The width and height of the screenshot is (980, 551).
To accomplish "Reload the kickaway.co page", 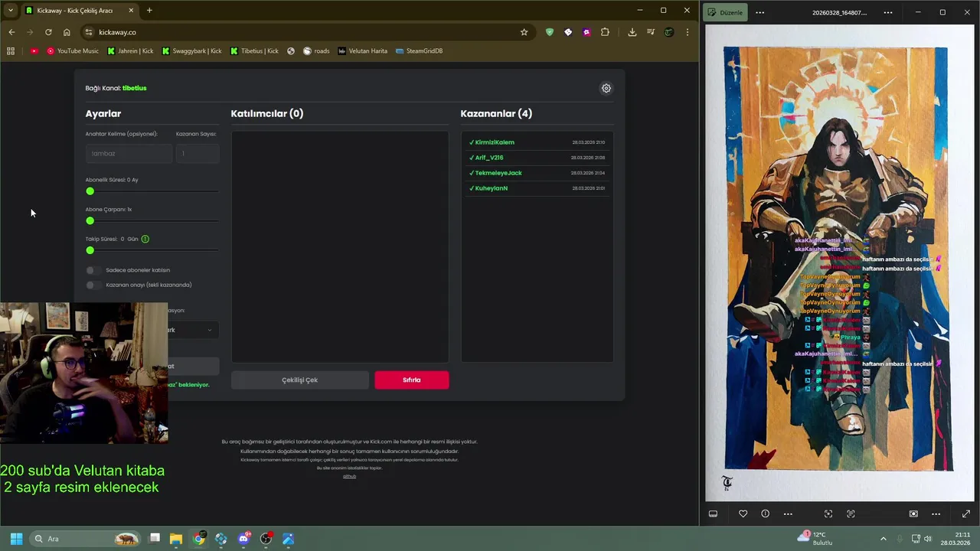I will [48, 32].
